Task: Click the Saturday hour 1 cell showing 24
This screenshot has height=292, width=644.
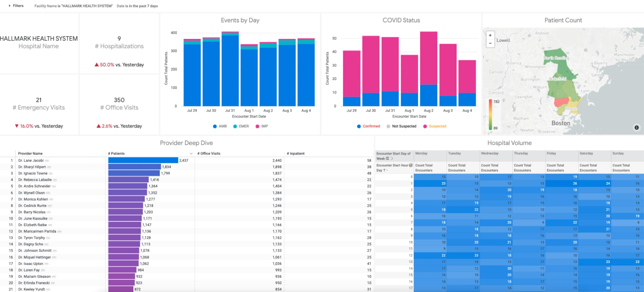Action: pos(595,183)
